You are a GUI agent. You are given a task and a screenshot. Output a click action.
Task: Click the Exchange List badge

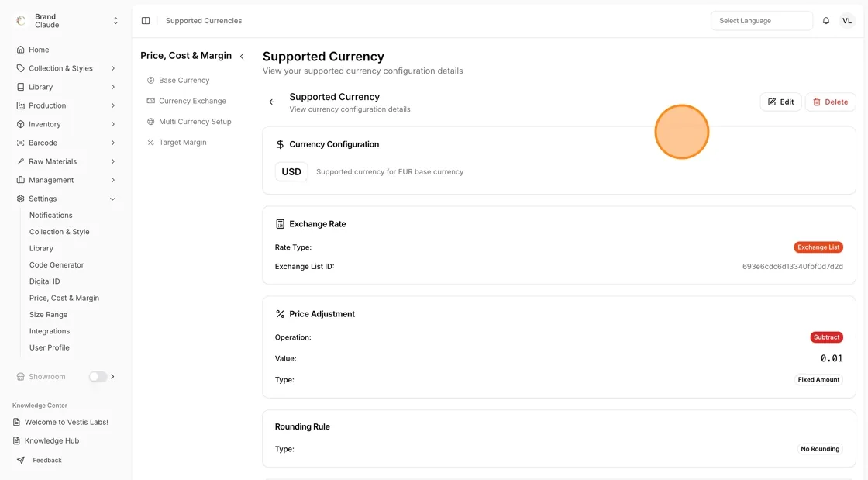(818, 247)
